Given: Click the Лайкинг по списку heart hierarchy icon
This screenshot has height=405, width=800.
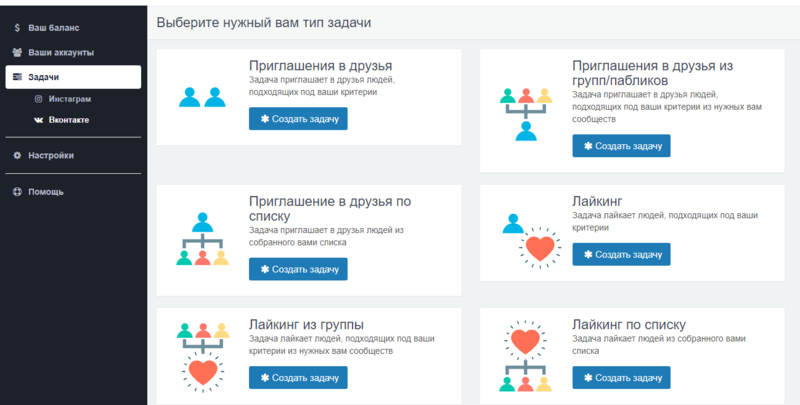Looking at the screenshot, I should [526, 355].
